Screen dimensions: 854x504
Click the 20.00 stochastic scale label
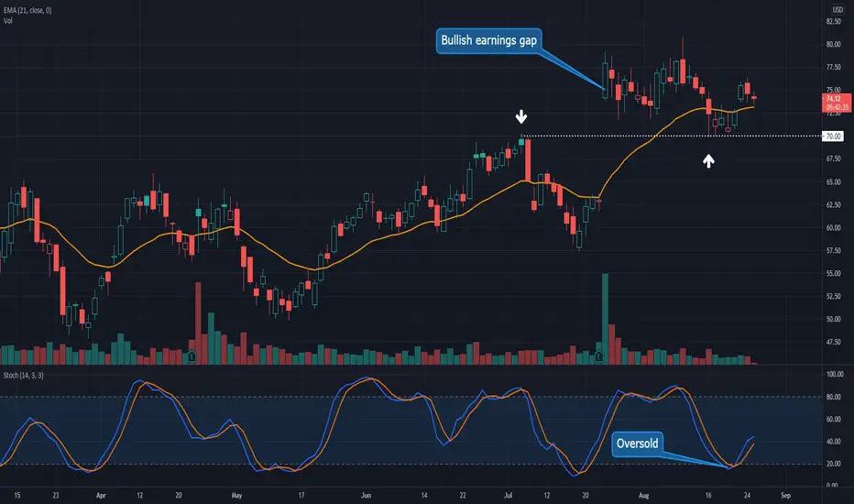coord(833,465)
